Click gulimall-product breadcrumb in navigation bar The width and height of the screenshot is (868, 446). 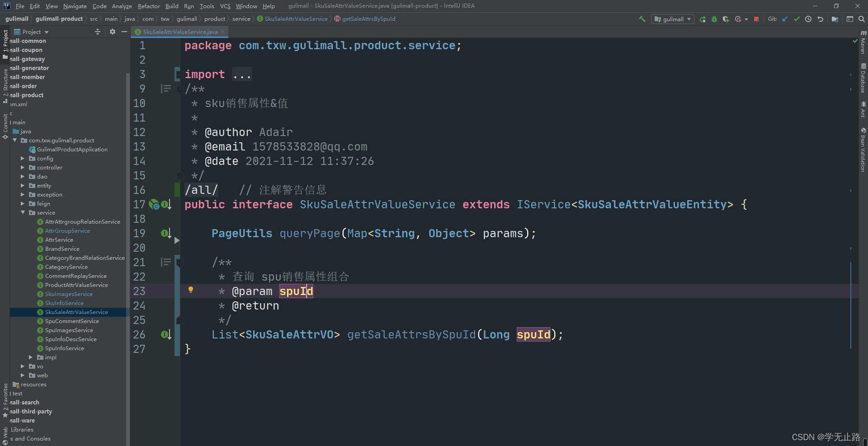(59, 19)
